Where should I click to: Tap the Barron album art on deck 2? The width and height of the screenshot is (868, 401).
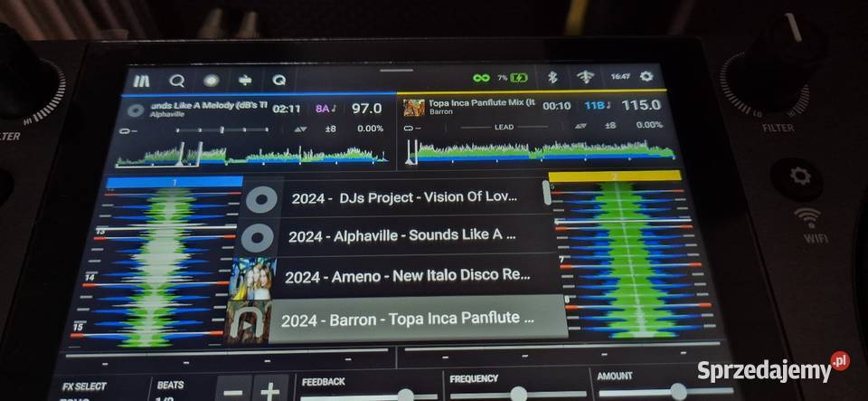click(413, 108)
